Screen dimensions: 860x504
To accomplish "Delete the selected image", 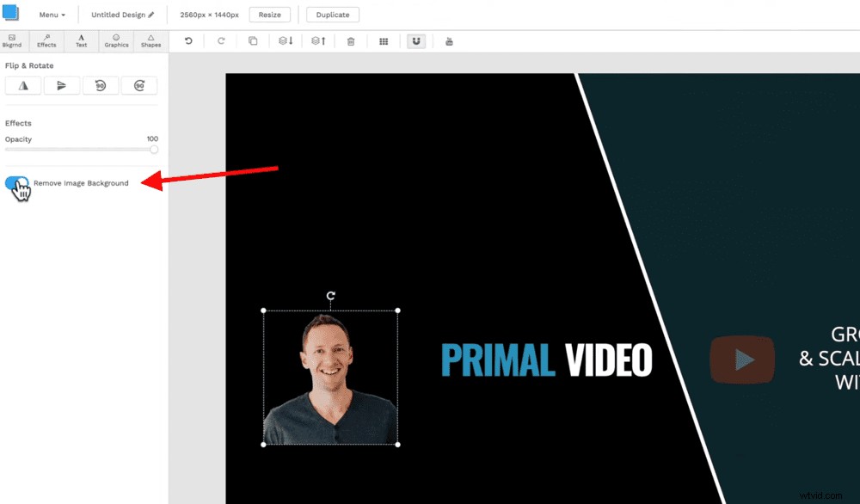I will coord(351,40).
